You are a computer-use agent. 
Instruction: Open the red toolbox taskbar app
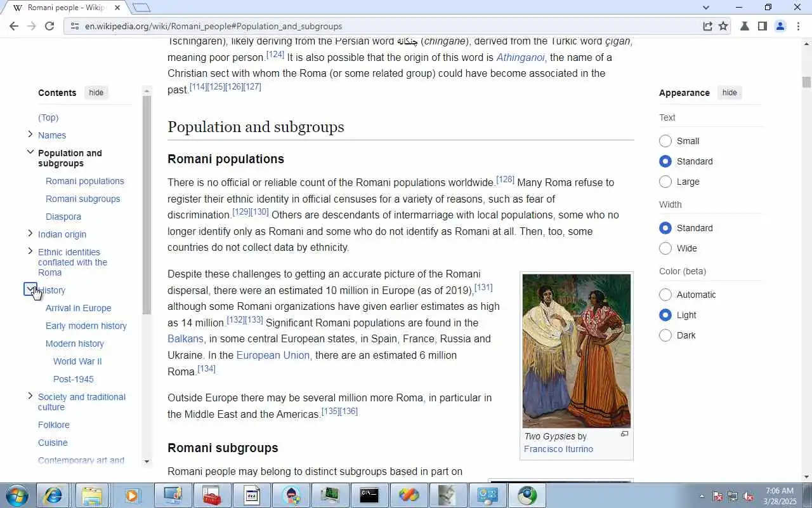tap(211, 495)
